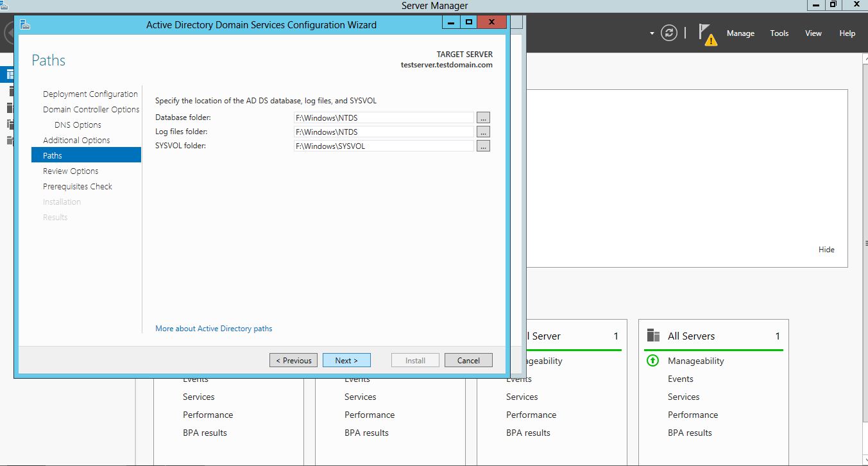Open Events in the Local Server tile
The width and height of the screenshot is (868, 466).
[x=519, y=379]
